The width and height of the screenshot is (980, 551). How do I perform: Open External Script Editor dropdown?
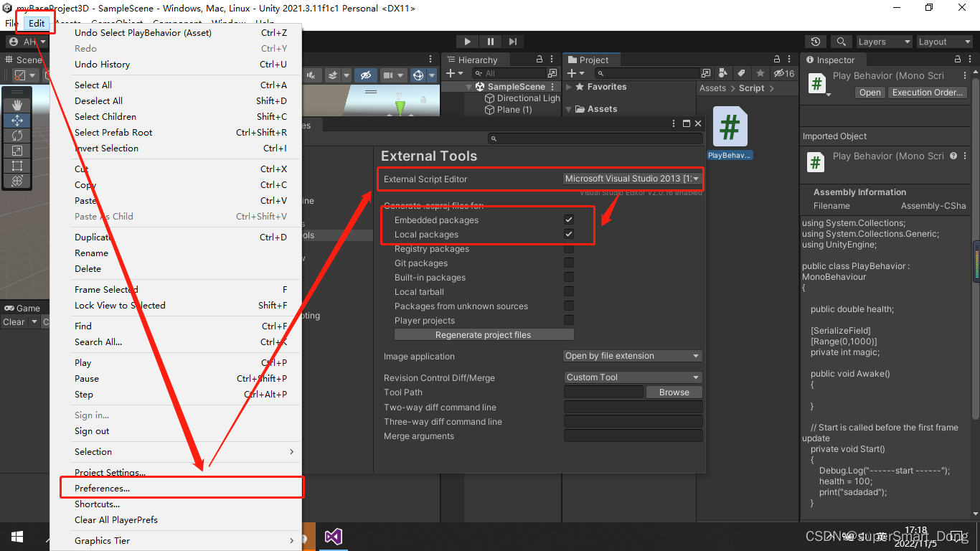tap(633, 179)
